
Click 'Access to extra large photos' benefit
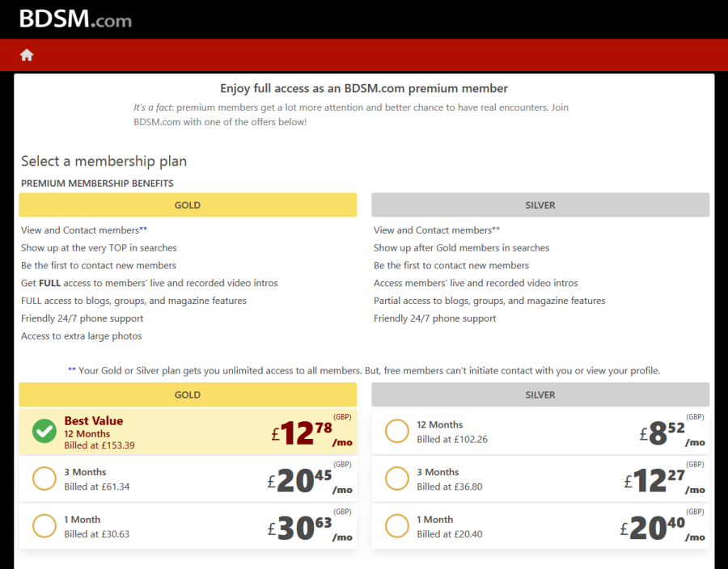click(81, 335)
